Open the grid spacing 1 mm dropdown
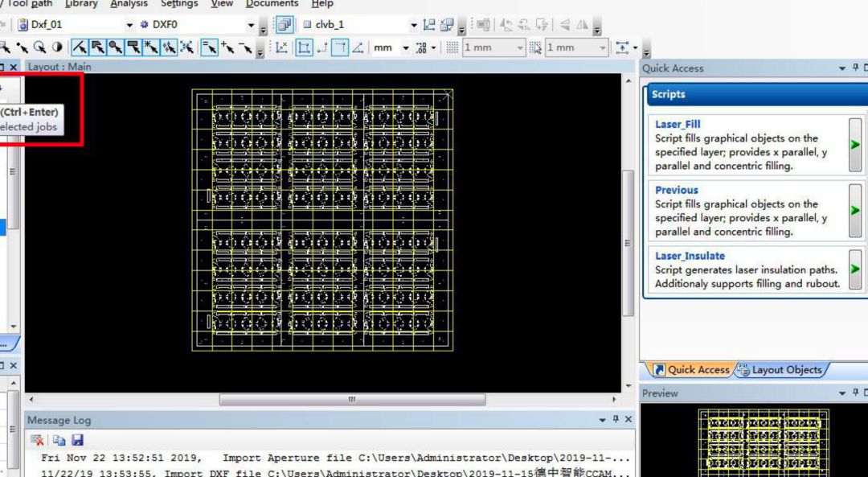Image resolution: width=868 pixels, height=477 pixels. [x=520, y=47]
